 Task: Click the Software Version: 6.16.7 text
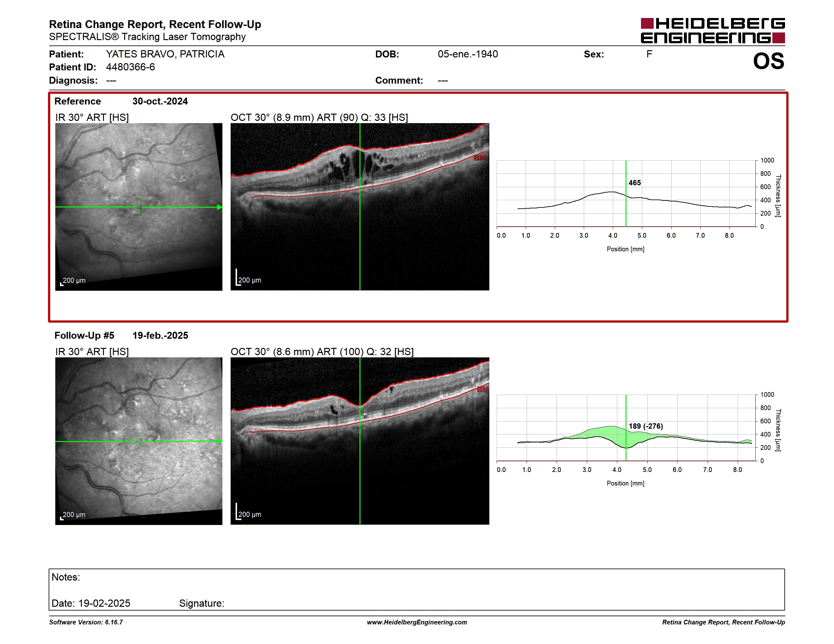coord(86,622)
